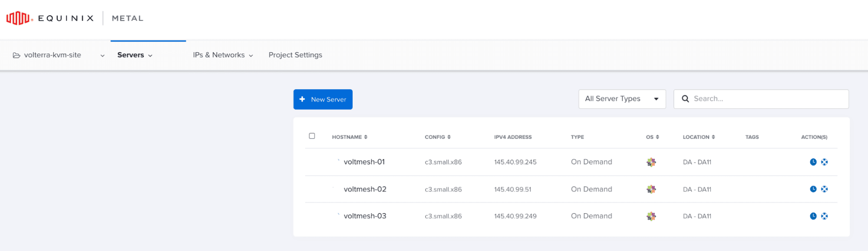Viewport: 868px width, 251px height.
Task: Open the voltmesh-03 server link
Action: pyautogui.click(x=365, y=216)
